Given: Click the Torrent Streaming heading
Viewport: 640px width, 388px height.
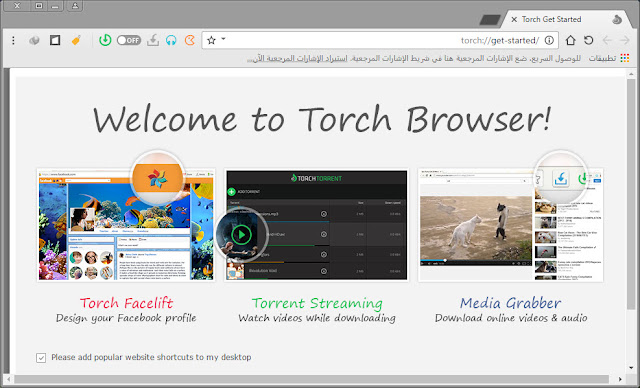Looking at the screenshot, I should 317,303.
